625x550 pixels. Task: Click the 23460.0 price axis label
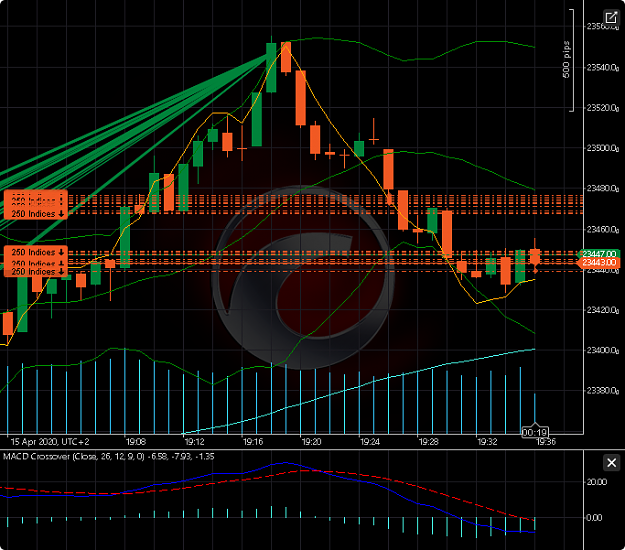(x=603, y=229)
